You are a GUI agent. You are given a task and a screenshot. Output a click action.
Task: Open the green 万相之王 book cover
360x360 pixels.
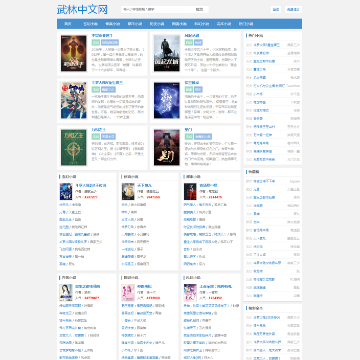click(74, 147)
